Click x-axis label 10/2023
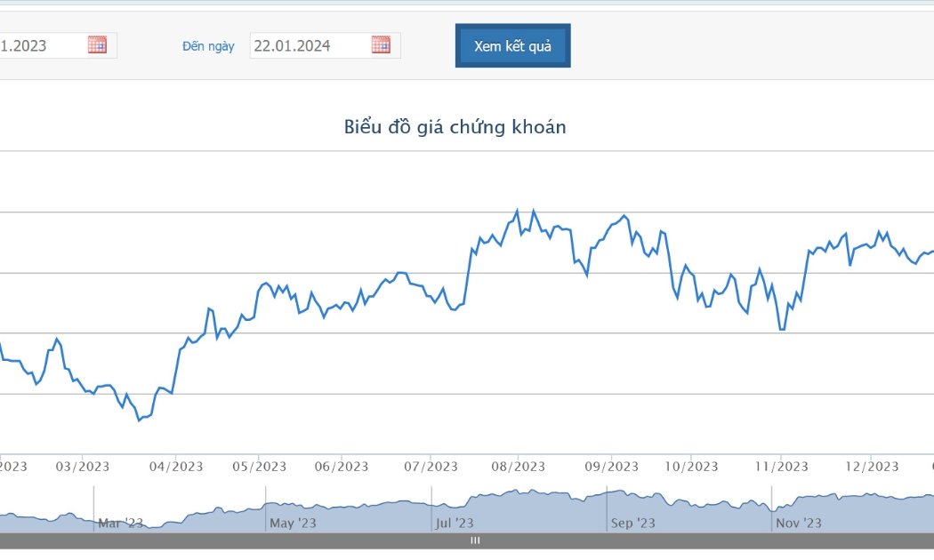 [x=691, y=467]
